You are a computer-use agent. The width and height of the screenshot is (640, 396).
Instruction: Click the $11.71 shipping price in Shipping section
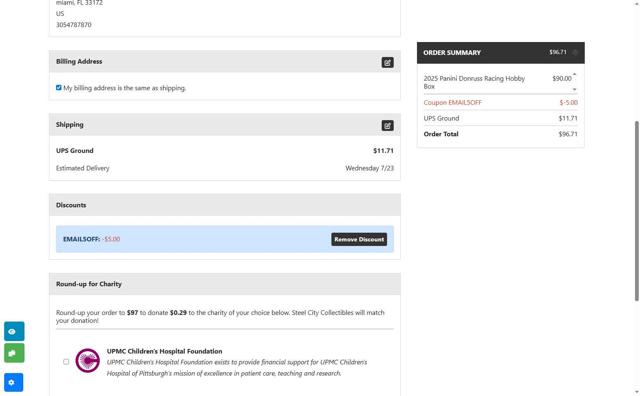click(383, 151)
